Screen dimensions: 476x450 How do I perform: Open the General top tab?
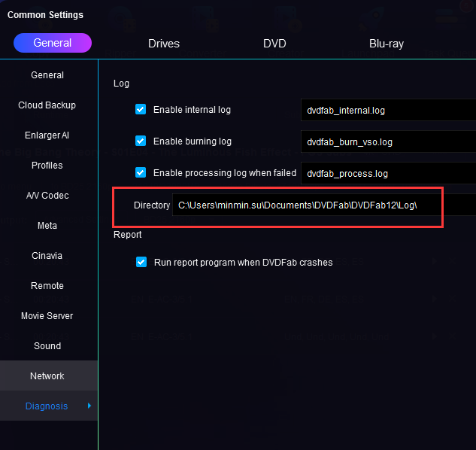53,44
